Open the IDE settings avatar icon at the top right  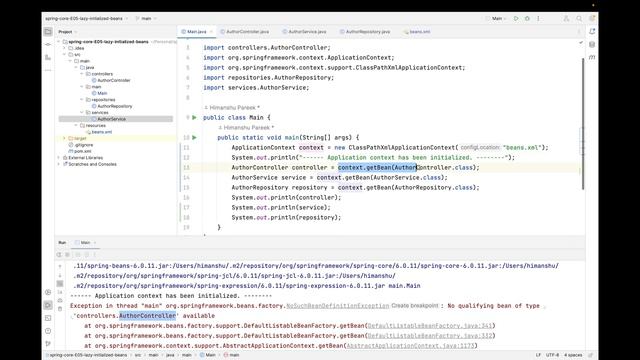592,18
